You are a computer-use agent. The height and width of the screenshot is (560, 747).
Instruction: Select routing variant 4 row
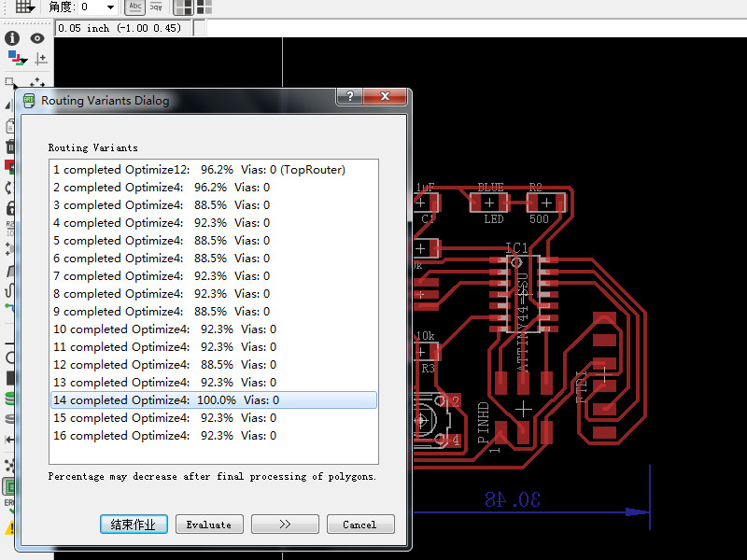[214, 223]
